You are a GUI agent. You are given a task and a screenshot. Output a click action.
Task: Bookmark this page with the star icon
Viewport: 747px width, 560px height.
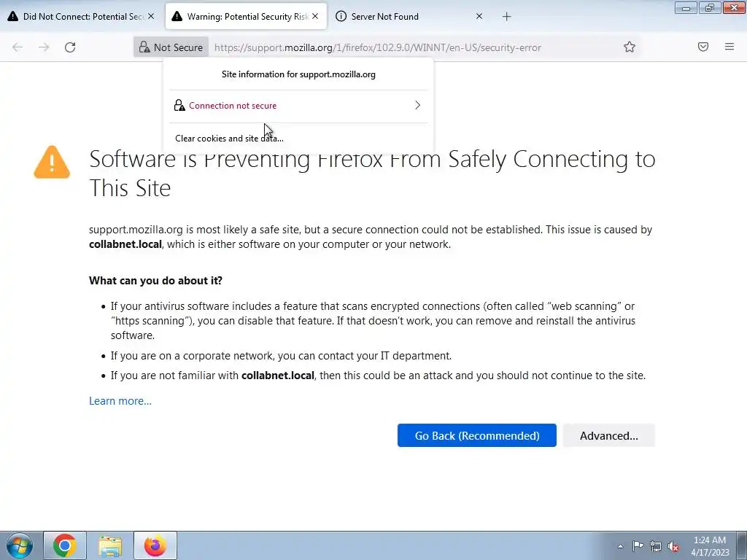(630, 47)
